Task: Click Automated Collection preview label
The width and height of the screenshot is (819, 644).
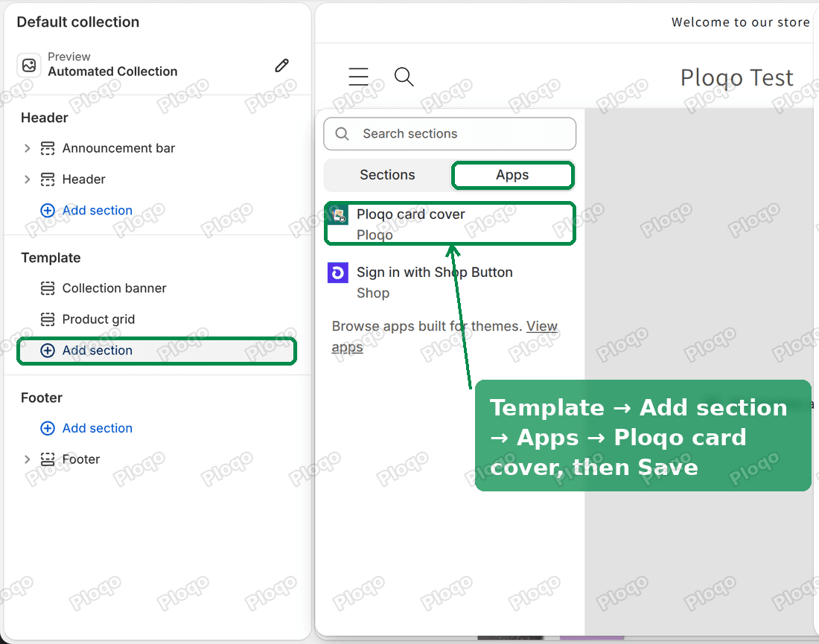Action: pyautogui.click(x=112, y=71)
